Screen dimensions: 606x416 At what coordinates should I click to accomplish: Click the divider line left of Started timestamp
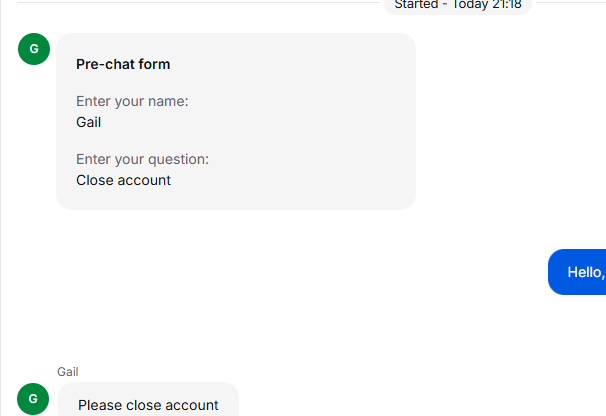(x=199, y=3)
